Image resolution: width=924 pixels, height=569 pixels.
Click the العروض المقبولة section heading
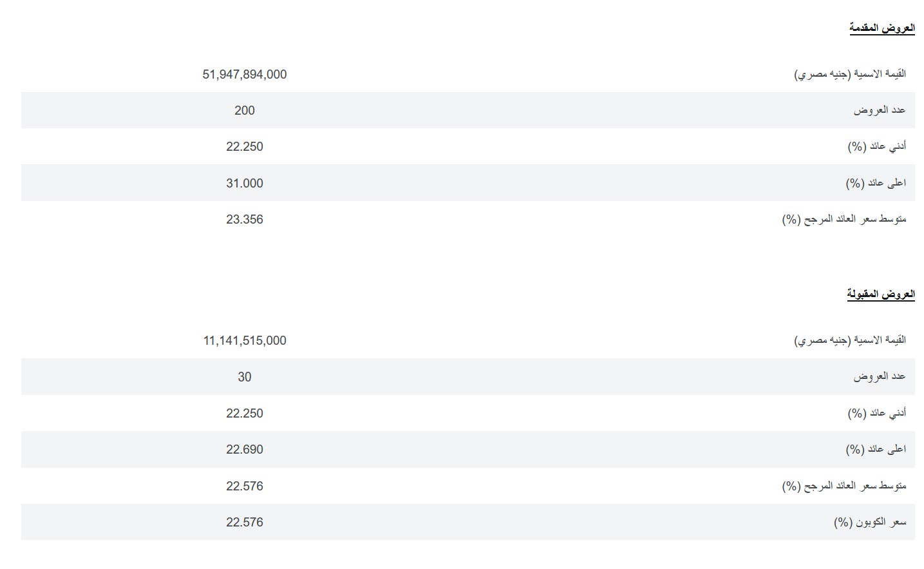(880, 294)
